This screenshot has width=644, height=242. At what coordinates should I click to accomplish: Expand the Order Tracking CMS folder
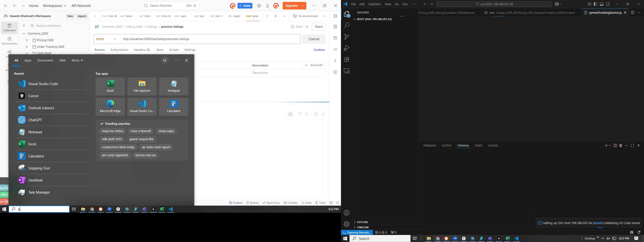(27, 47)
